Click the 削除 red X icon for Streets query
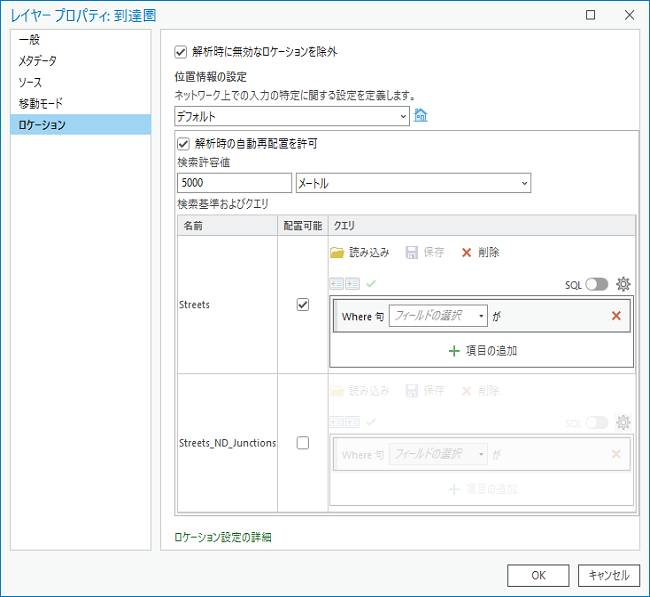 [466, 253]
